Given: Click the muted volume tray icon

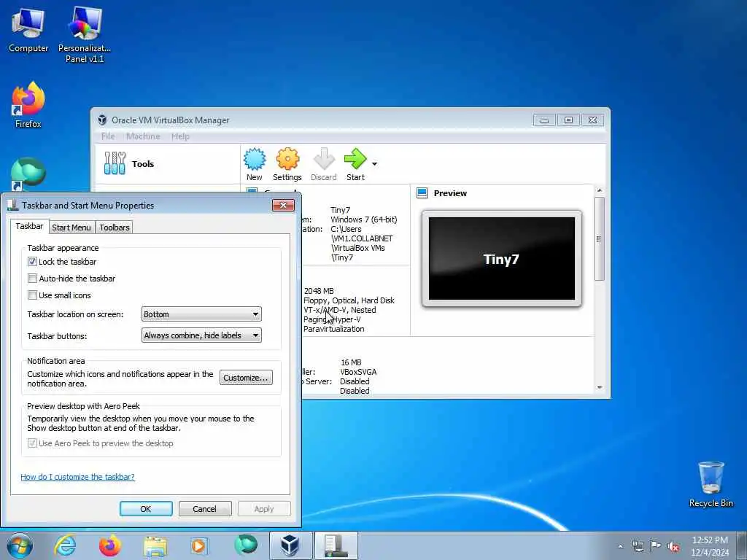Looking at the screenshot, I should point(673,547).
